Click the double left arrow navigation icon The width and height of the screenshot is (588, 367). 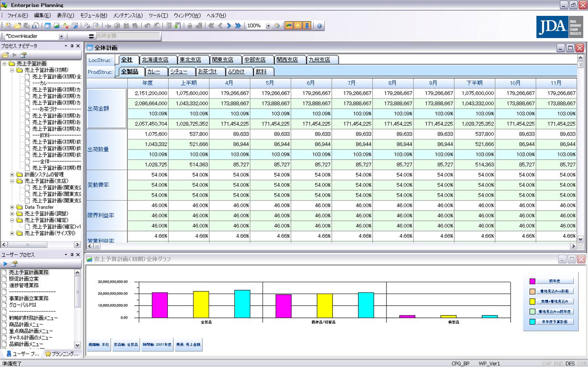(211, 26)
